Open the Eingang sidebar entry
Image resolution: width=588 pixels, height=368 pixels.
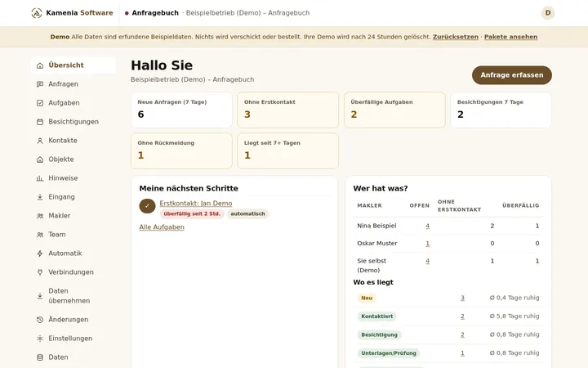pyautogui.click(x=73, y=197)
